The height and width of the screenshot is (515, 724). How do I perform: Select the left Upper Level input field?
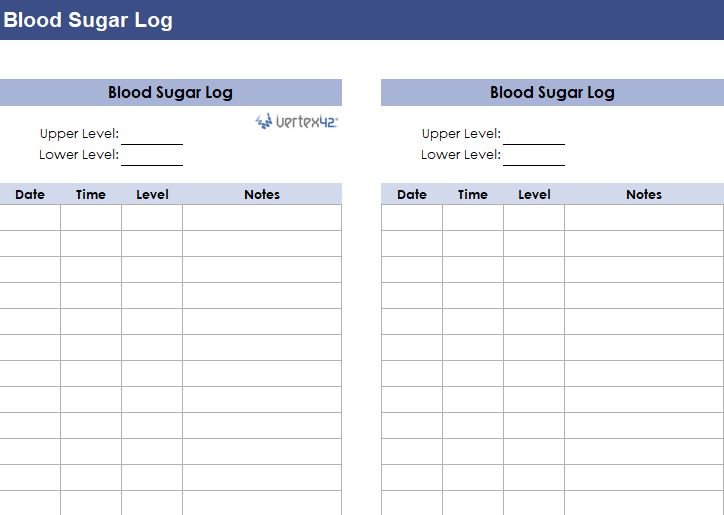pos(152,134)
